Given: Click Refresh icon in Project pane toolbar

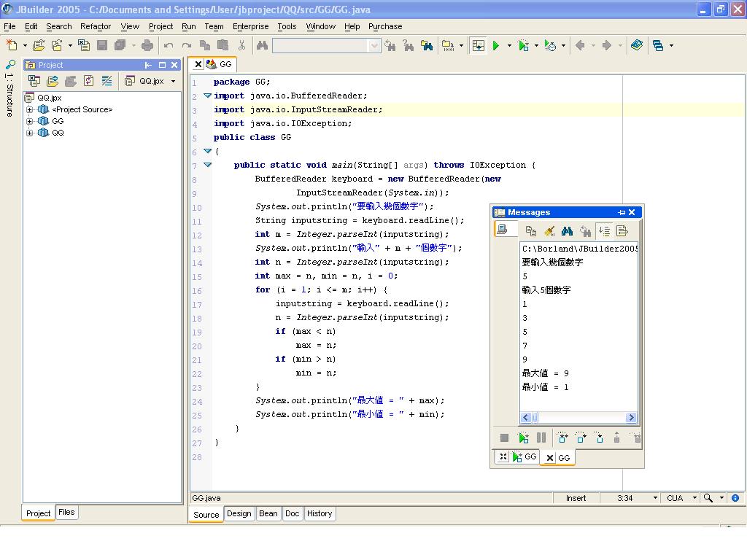Looking at the screenshot, I should point(88,81).
